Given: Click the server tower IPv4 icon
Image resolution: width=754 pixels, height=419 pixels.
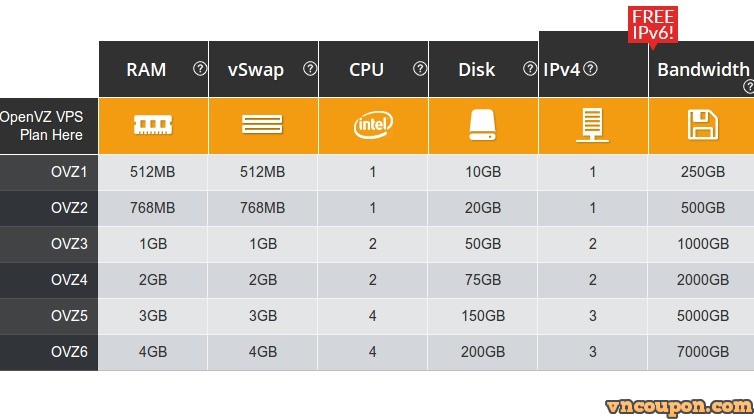Looking at the screenshot, I should pyautogui.click(x=592, y=125).
